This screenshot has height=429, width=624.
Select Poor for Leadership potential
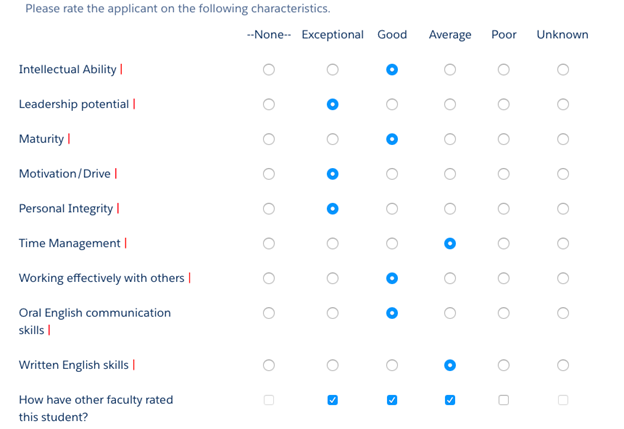click(x=504, y=104)
